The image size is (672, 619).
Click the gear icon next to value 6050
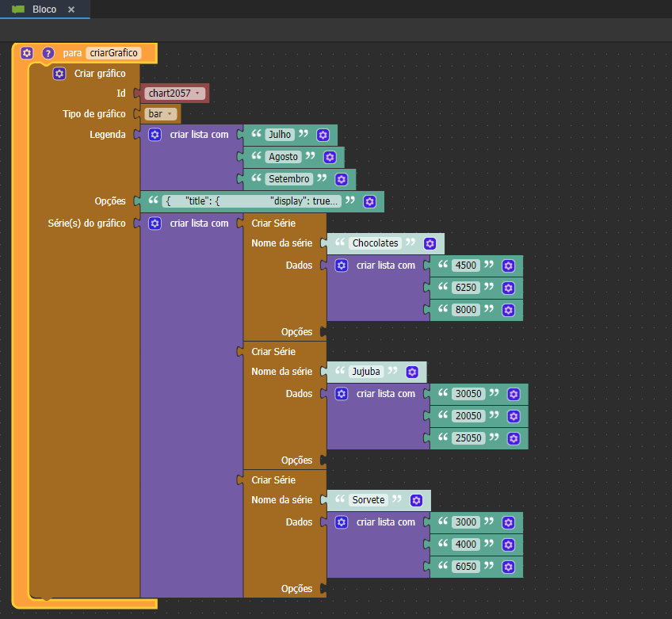[x=508, y=567]
